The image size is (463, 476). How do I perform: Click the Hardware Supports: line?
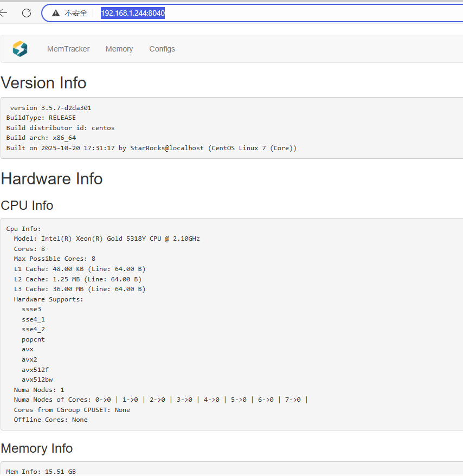pyautogui.click(x=49, y=299)
